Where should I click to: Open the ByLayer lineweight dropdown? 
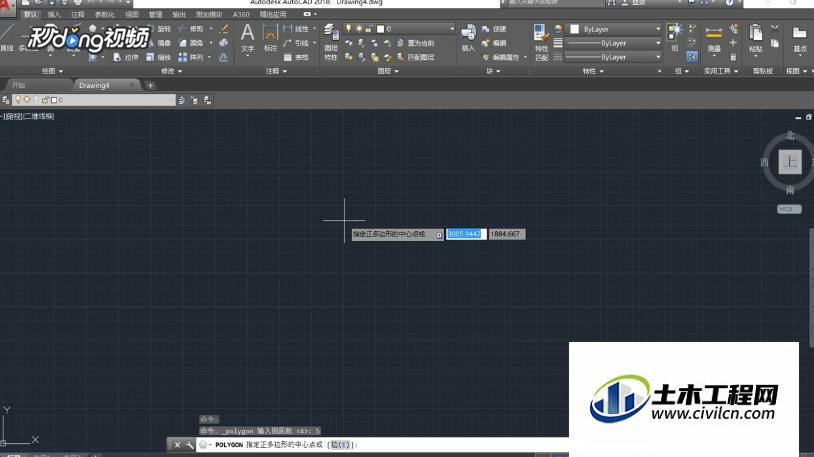click(x=658, y=43)
